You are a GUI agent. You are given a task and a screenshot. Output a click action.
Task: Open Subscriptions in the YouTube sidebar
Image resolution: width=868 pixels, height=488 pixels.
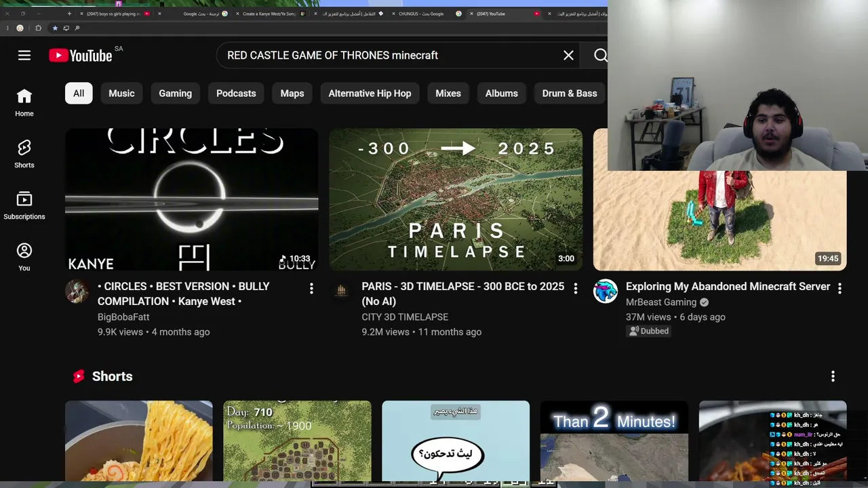coord(24,206)
